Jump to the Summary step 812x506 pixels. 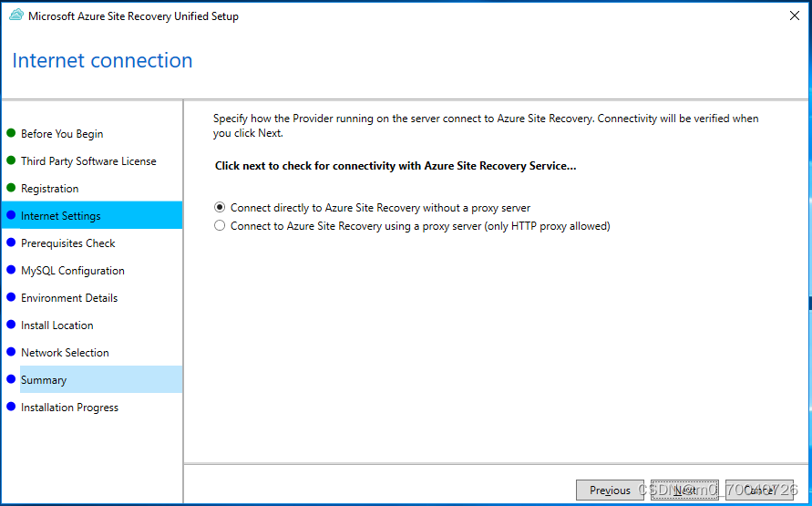pos(101,379)
